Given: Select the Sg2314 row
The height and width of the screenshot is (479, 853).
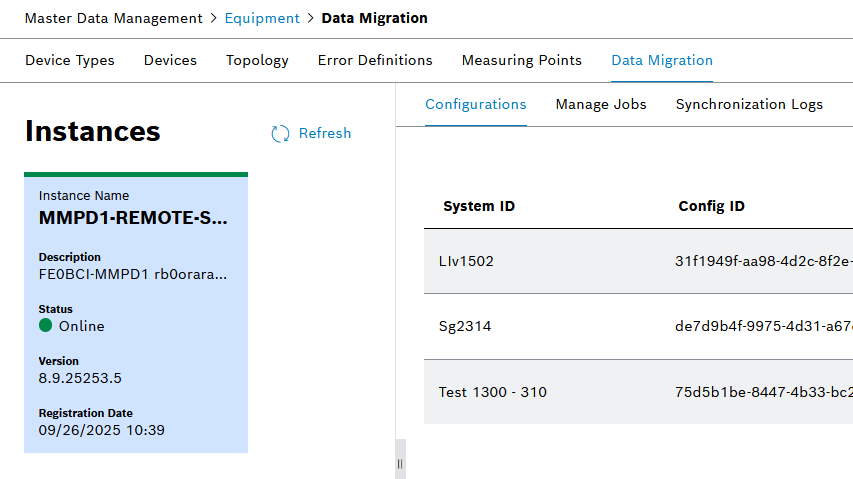Looking at the screenshot, I should pyautogui.click(x=639, y=326).
